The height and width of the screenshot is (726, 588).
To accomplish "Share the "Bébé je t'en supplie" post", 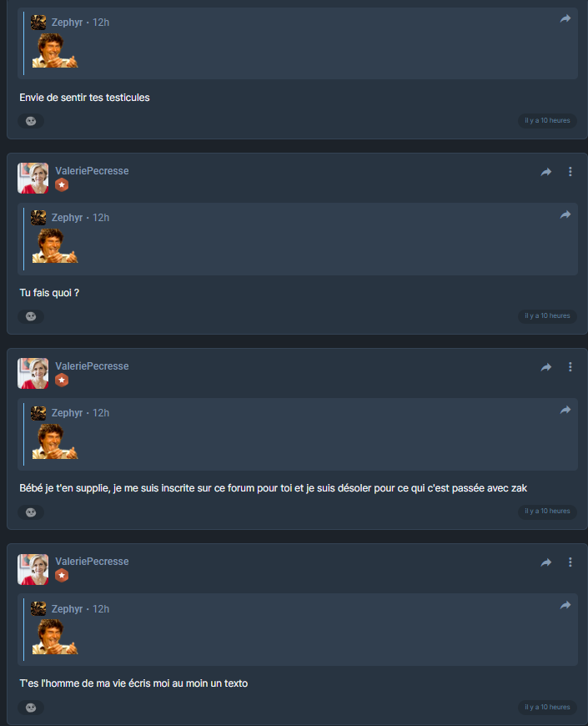I will pyautogui.click(x=546, y=367).
